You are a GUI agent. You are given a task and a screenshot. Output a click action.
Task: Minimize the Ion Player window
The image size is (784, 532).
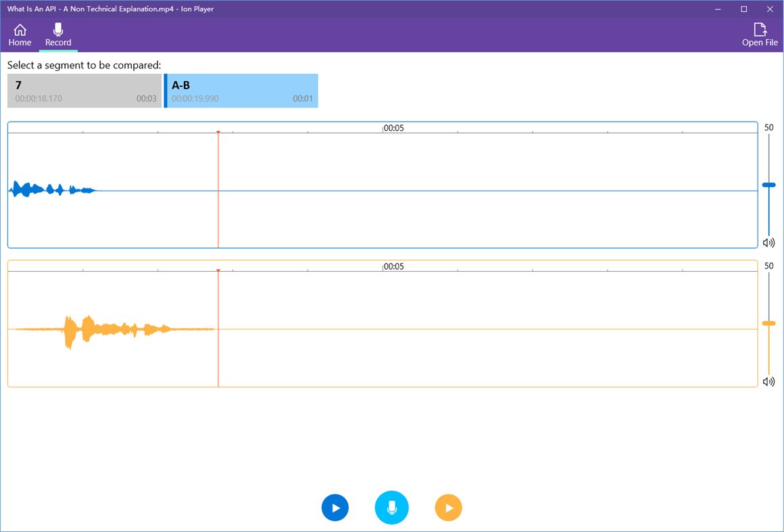(x=718, y=9)
